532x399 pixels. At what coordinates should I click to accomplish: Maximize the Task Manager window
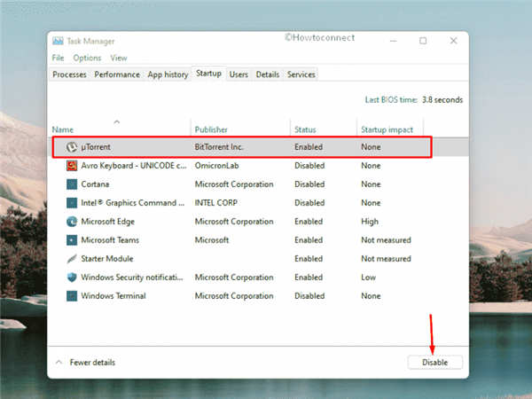(423, 41)
